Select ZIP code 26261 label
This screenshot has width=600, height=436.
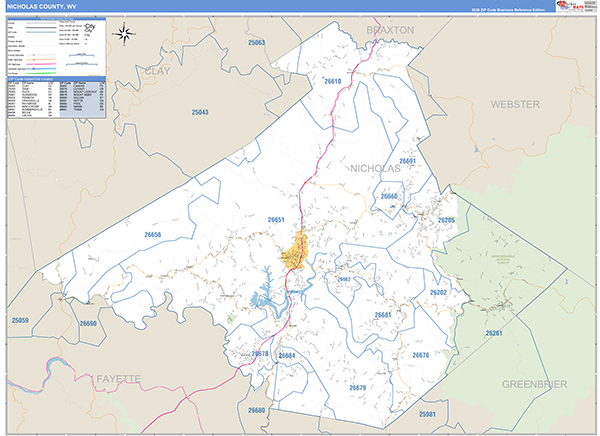click(x=494, y=333)
